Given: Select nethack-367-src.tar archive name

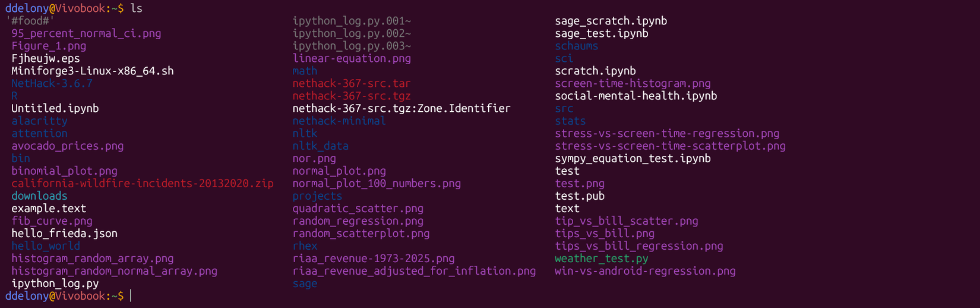Looking at the screenshot, I should pos(352,83).
